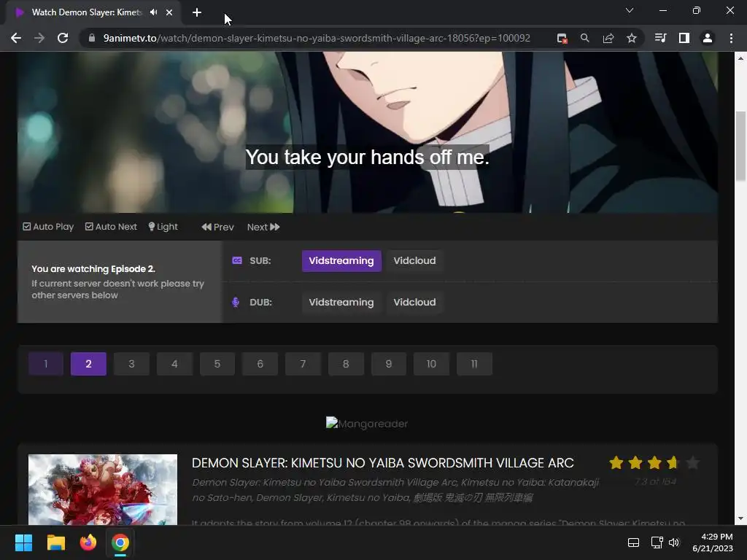Rate with the third star
This screenshot has height=560, width=747.
[x=654, y=462]
